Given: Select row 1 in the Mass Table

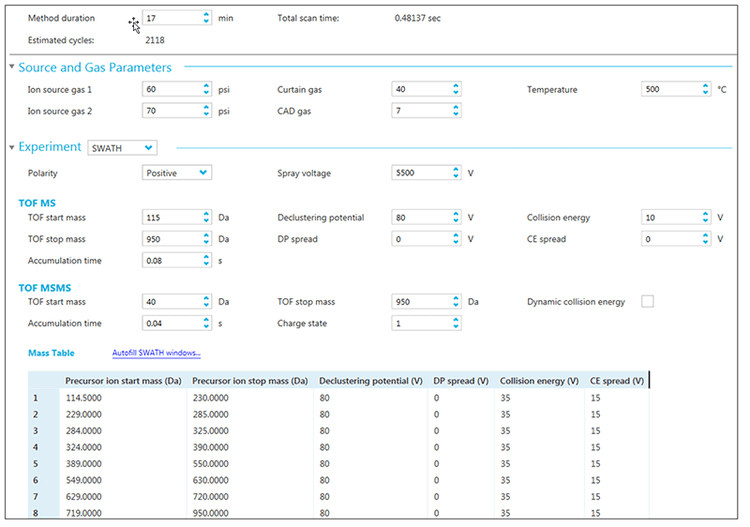Looking at the screenshot, I should click(36, 397).
